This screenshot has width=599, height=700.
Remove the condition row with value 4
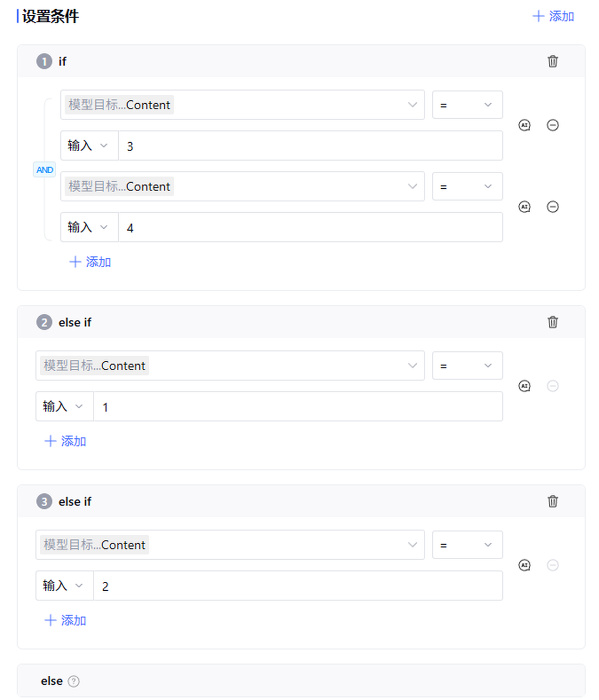pyautogui.click(x=552, y=207)
